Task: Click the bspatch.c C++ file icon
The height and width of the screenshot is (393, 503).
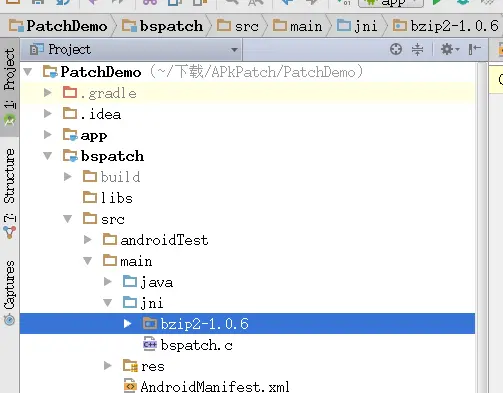Action: [150, 344]
